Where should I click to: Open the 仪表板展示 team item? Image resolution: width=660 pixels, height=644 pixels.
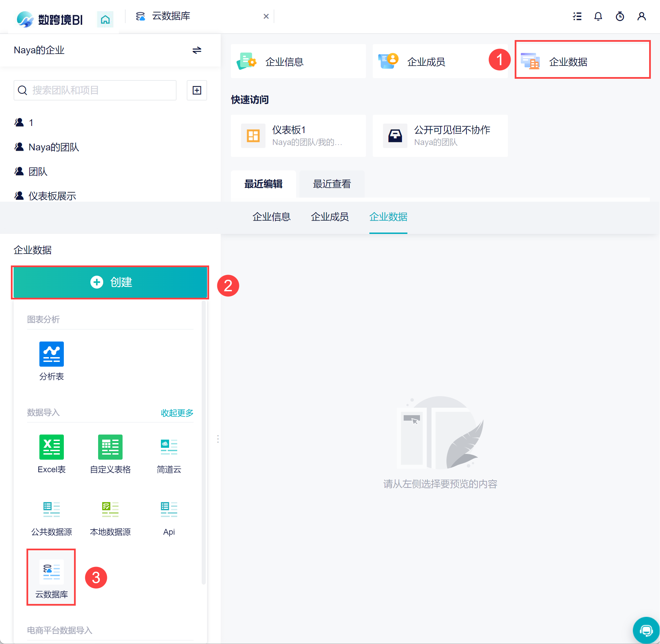pyautogui.click(x=52, y=196)
